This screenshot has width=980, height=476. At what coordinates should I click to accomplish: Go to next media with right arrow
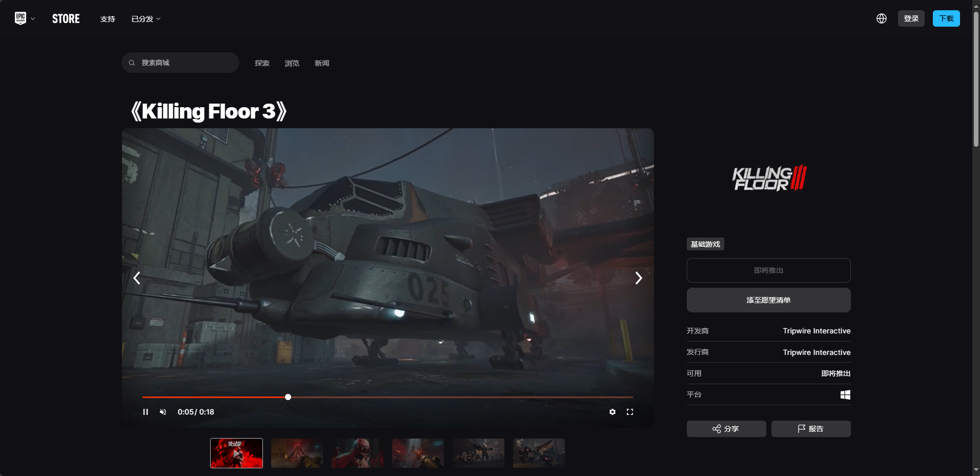pyautogui.click(x=639, y=278)
